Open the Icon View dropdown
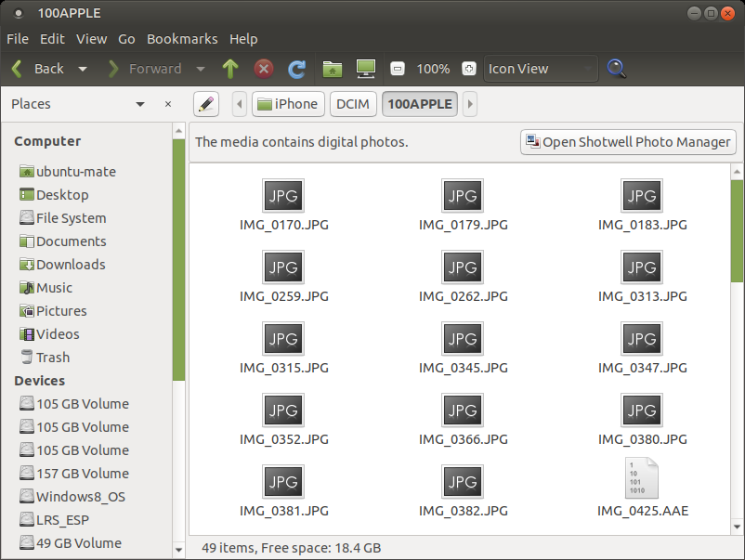745x560 pixels. (x=541, y=69)
